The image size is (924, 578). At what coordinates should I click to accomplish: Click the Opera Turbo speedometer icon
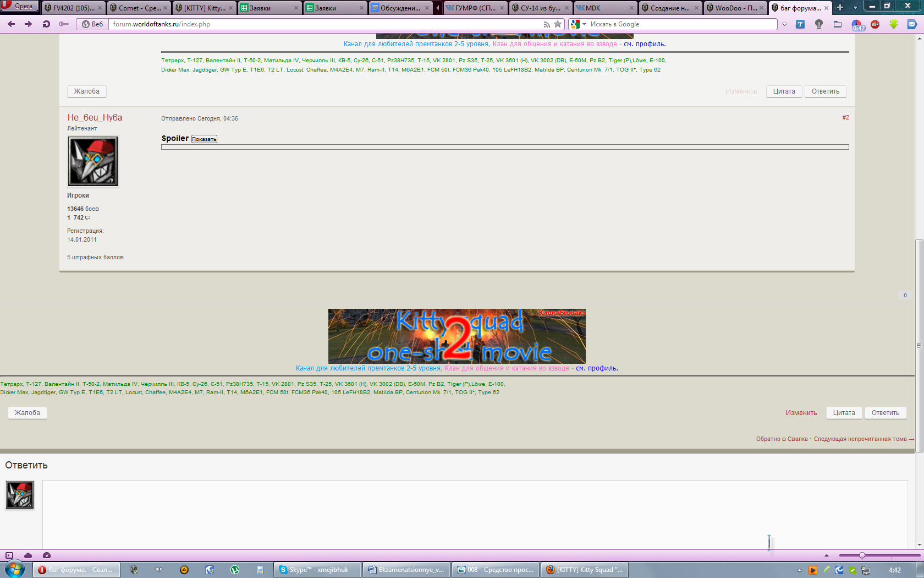(x=47, y=555)
